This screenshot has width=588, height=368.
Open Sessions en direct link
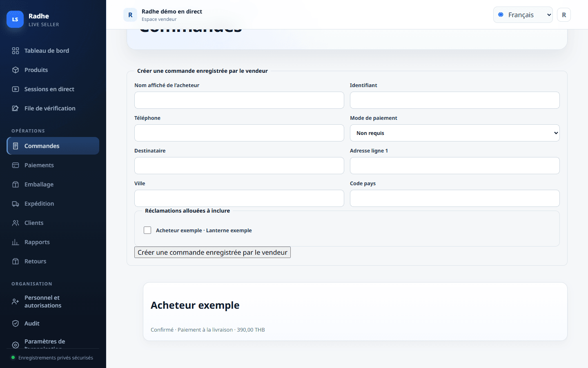pos(53,89)
